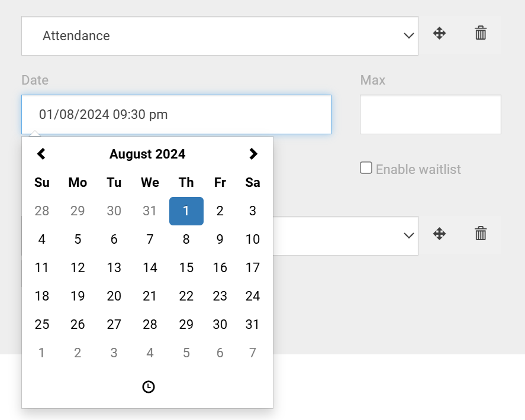The image size is (525, 420).
Task: Select August 26 date
Action: click(78, 325)
